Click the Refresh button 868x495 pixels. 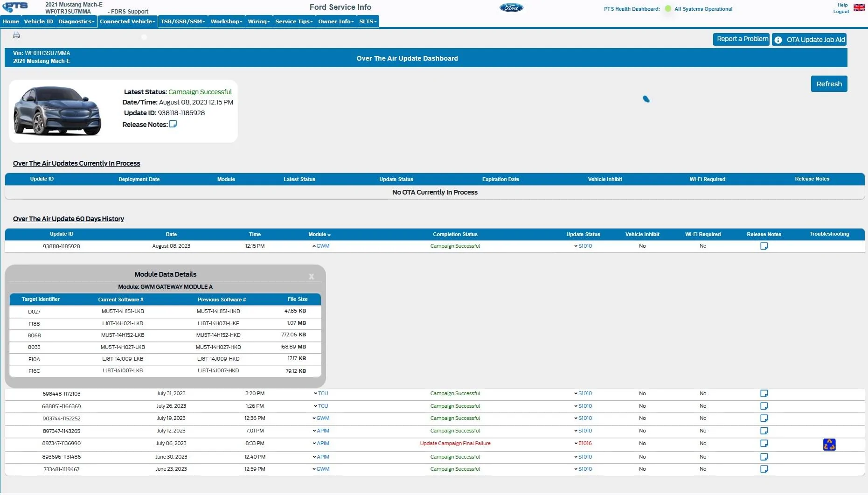coord(829,84)
